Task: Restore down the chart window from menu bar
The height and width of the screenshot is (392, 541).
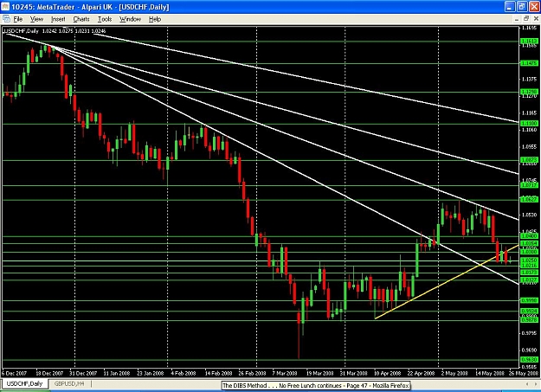Action: tap(525, 19)
